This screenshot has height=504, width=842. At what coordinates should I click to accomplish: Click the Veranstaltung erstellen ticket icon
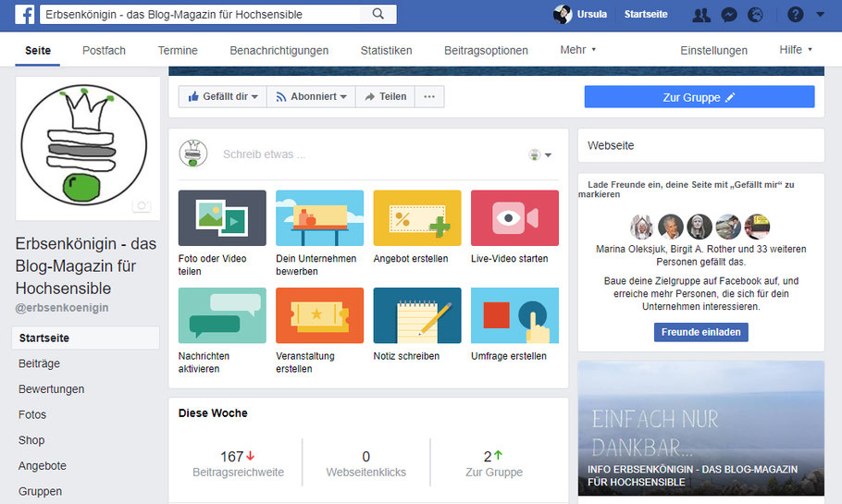319,315
